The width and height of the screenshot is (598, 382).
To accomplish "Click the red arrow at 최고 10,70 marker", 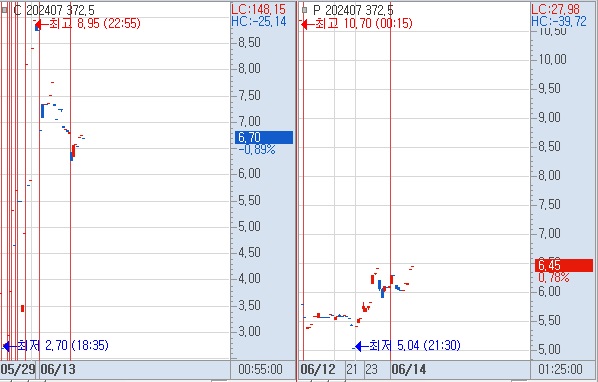I will tap(307, 24).
